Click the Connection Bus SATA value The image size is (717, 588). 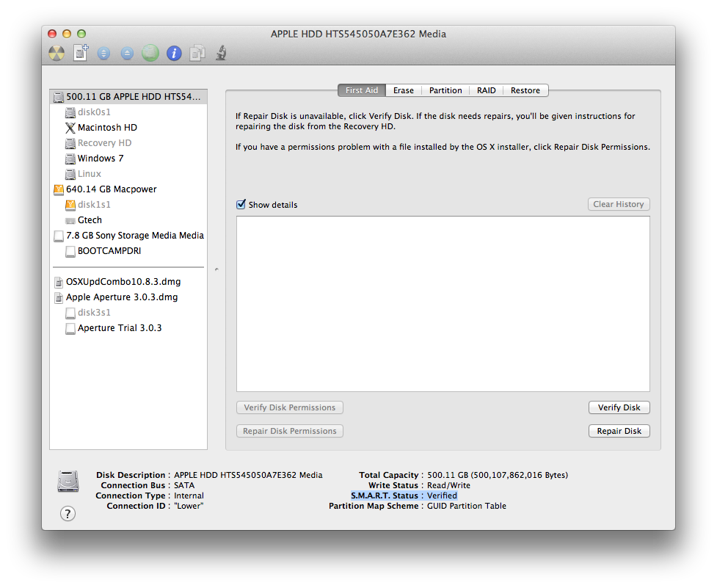(x=184, y=485)
